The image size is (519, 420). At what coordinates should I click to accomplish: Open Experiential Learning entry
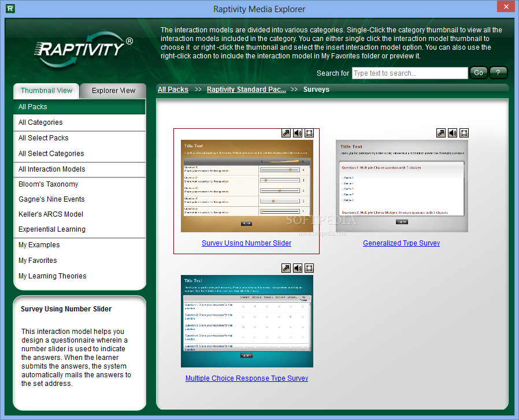click(x=79, y=229)
